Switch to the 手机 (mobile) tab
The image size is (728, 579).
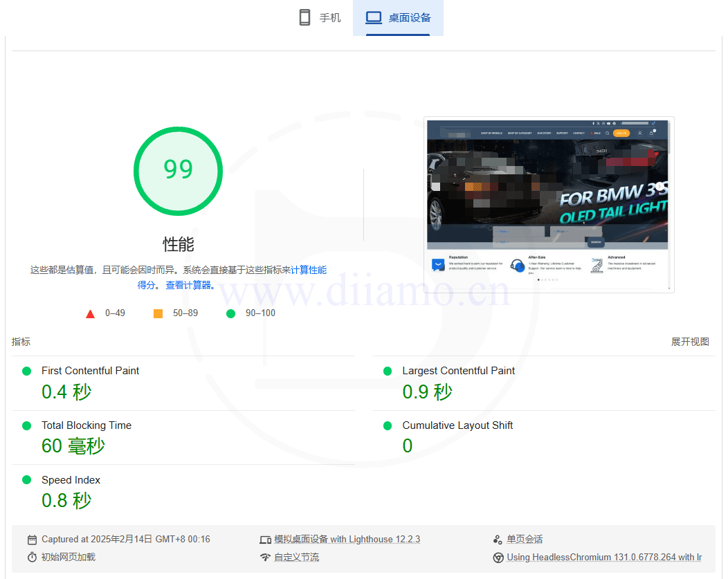(320, 18)
